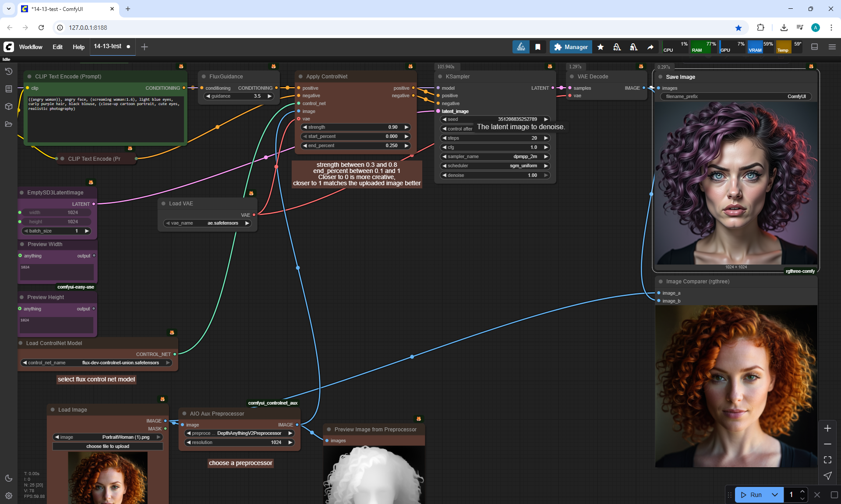Click the share arrow icon in toolbar
841x504 pixels.
(x=650, y=47)
